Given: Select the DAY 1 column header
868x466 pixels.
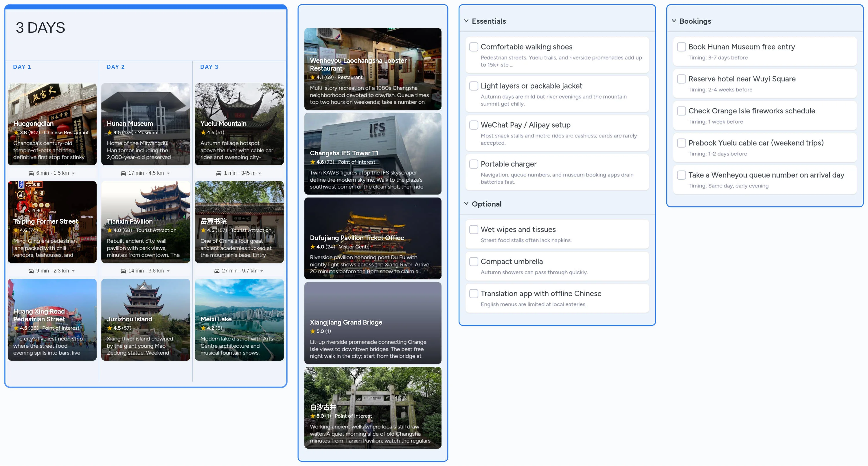Looking at the screenshot, I should pyautogui.click(x=22, y=67).
